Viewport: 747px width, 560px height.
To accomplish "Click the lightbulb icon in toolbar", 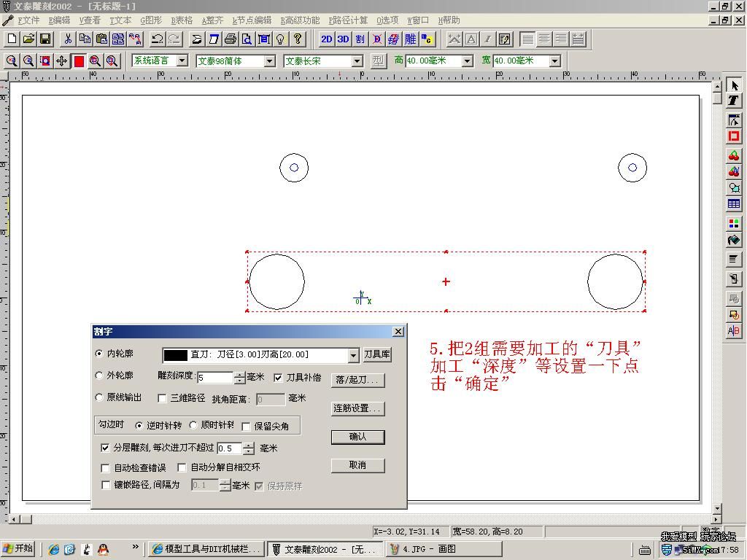I will click(x=281, y=39).
